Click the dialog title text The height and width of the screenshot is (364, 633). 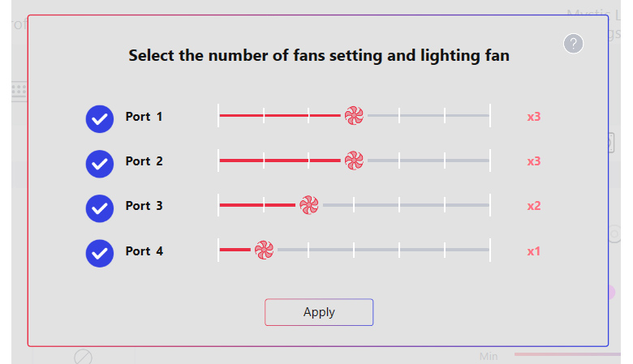click(319, 56)
